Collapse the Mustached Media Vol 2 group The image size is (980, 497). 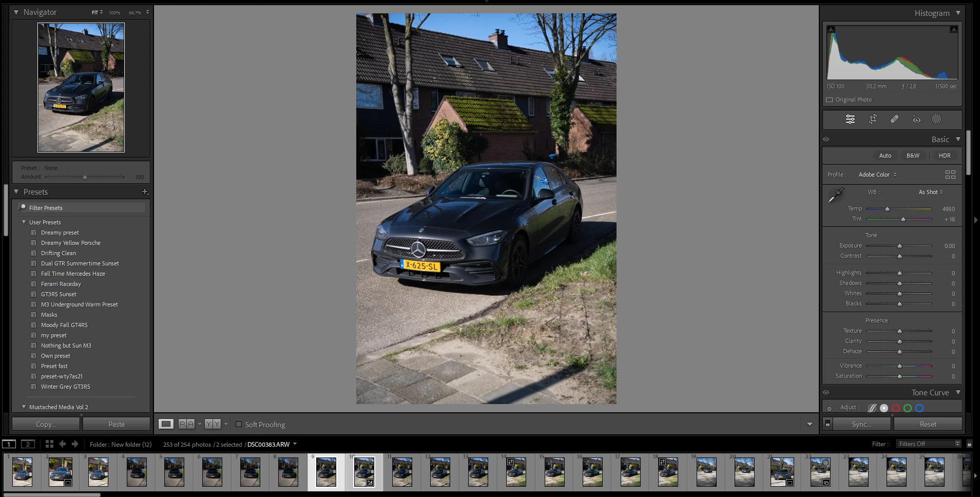click(x=24, y=407)
